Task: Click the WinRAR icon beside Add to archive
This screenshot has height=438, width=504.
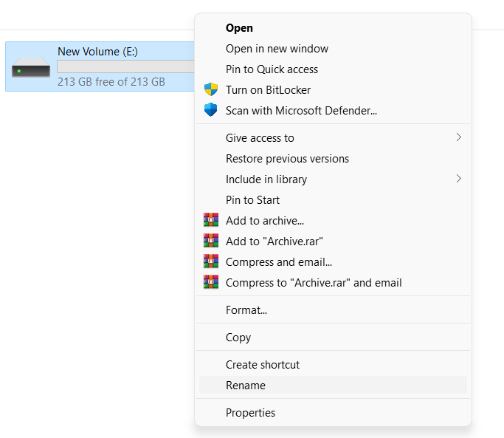Action: pyautogui.click(x=211, y=220)
